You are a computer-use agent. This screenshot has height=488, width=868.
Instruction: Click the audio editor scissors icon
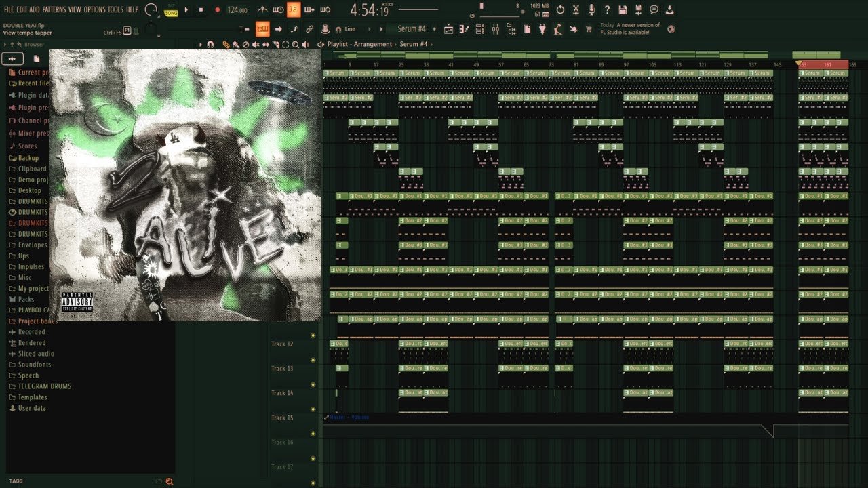tap(576, 9)
